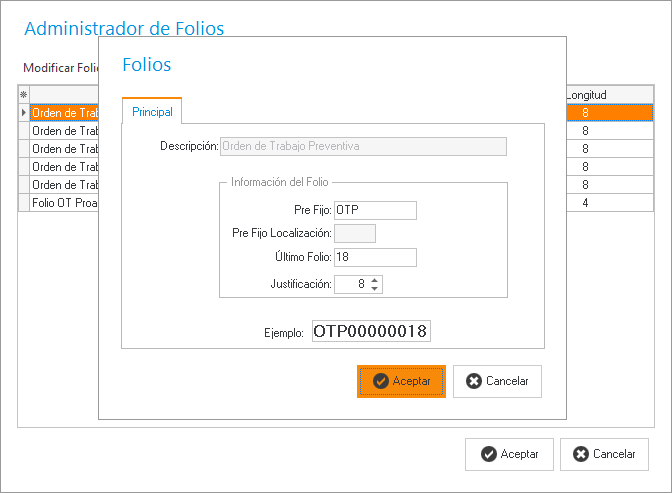Click the checkmark icon on the bottom Administrador Aceptar button
672x493 pixels.
coord(488,454)
